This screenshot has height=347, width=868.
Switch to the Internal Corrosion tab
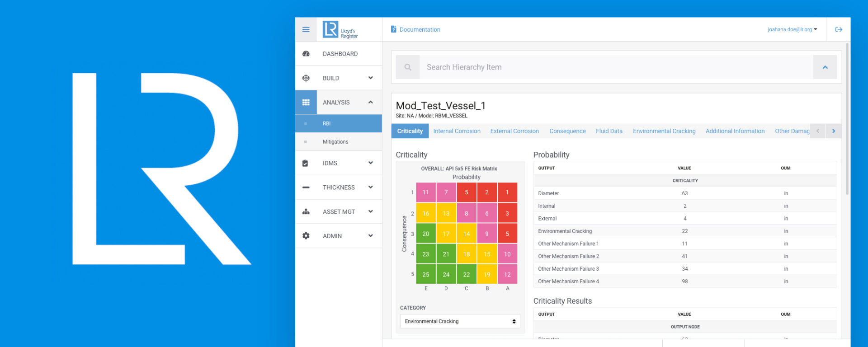click(457, 131)
